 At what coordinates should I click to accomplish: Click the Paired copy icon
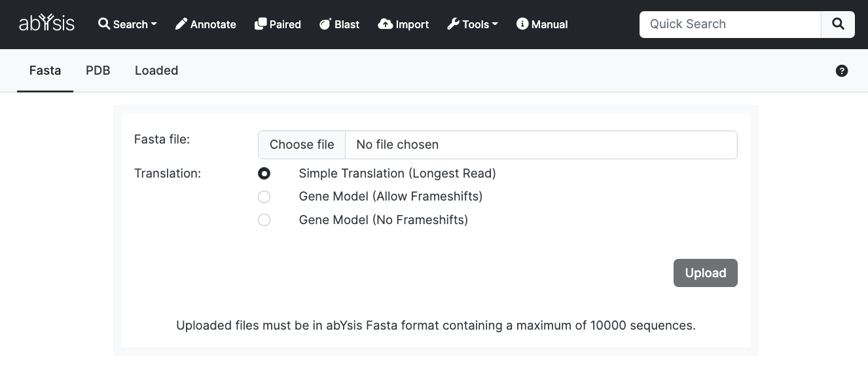click(261, 24)
